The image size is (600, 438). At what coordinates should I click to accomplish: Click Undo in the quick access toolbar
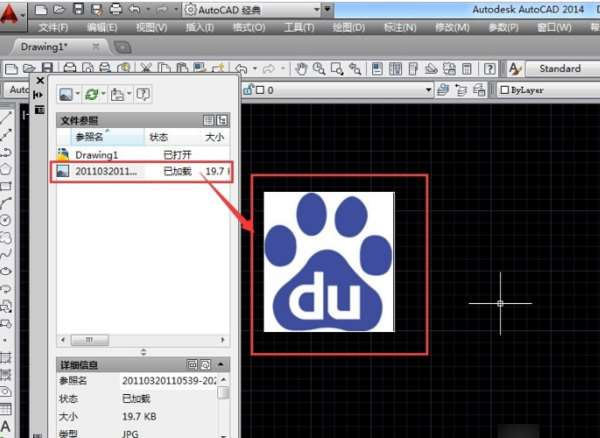(x=134, y=10)
